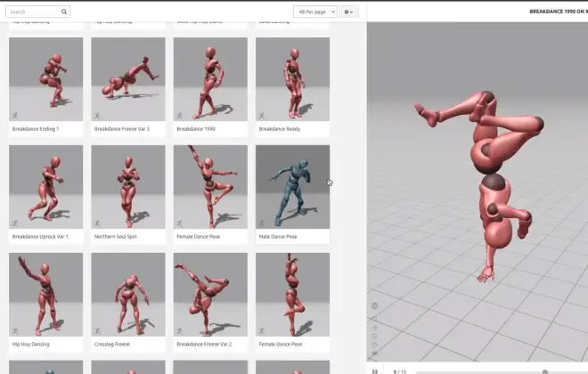Focus the Search animations field
This screenshot has width=588, height=374.
pyautogui.click(x=37, y=12)
